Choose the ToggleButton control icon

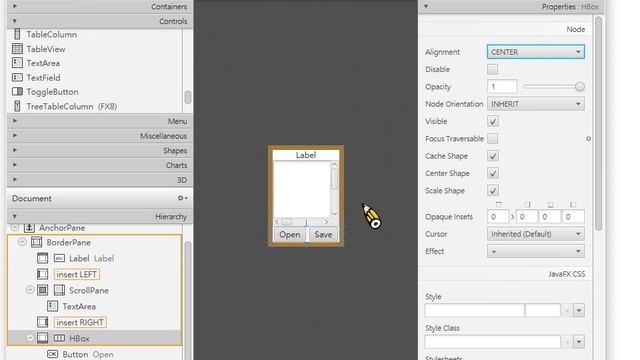17,91
